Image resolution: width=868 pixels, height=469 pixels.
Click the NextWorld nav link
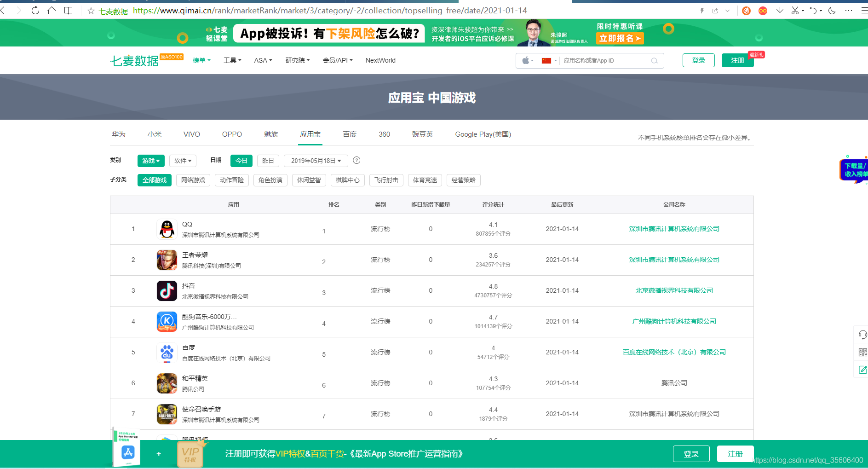380,60
